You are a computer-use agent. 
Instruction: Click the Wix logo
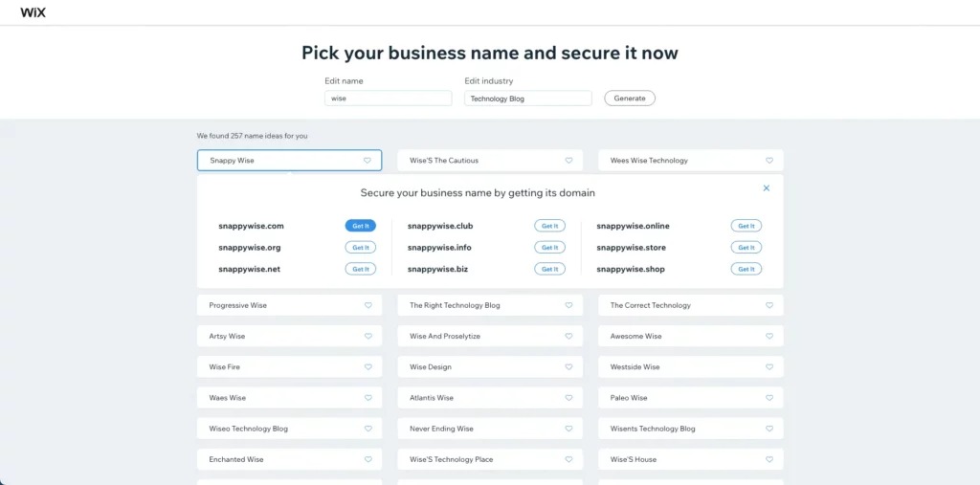point(33,12)
